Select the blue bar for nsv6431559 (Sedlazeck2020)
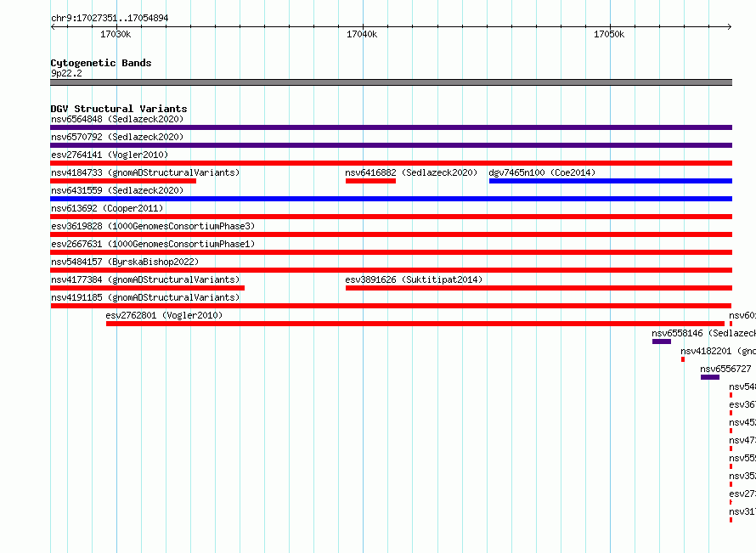 391,199
